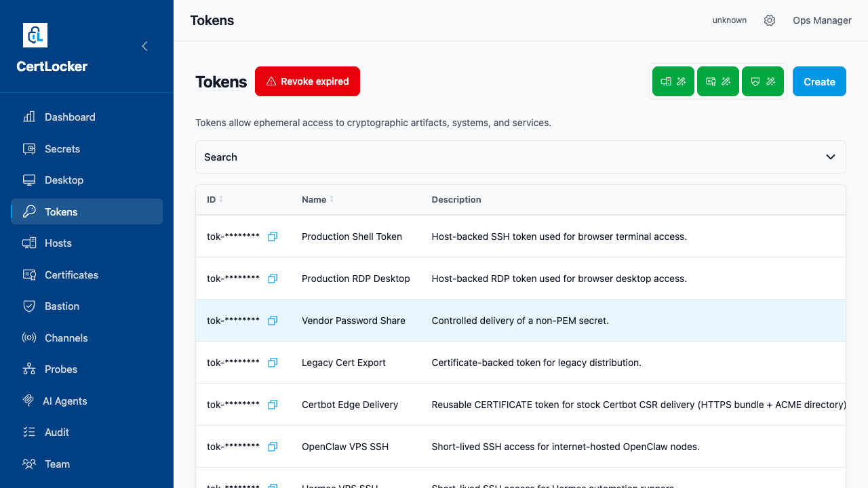The height and width of the screenshot is (488, 868).
Task: Select Tokens in the sidebar
Action: [x=87, y=211]
